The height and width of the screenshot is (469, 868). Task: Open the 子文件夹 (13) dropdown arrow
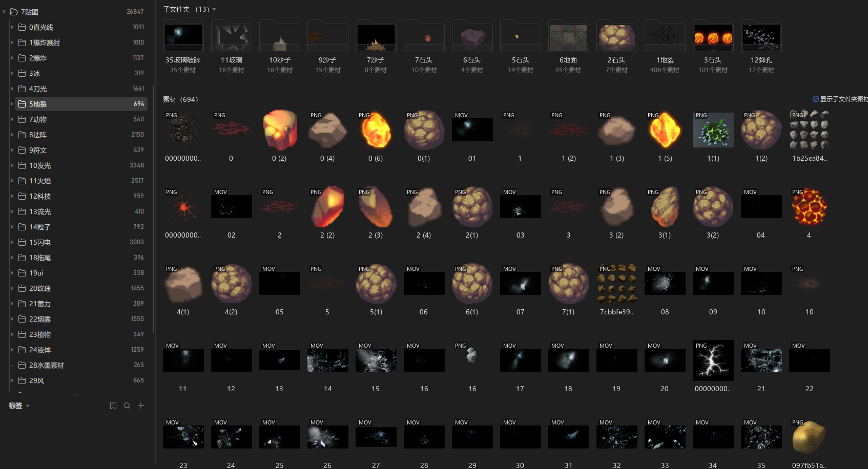(214, 10)
